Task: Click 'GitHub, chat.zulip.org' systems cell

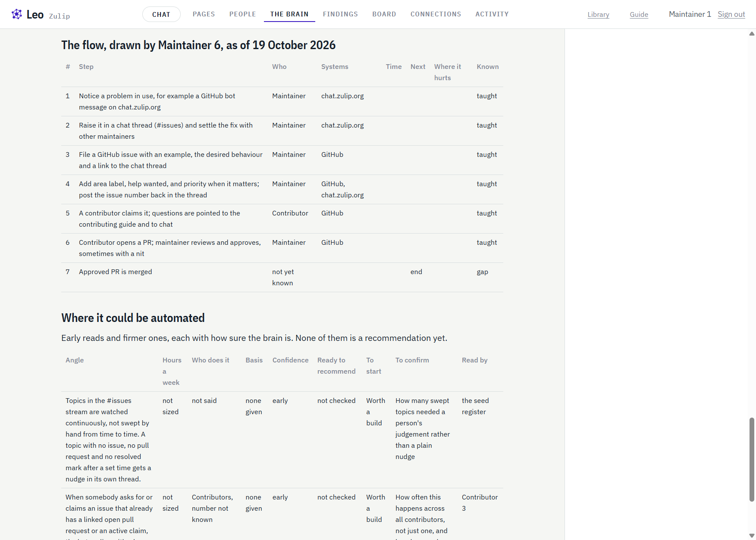Action: coord(342,189)
